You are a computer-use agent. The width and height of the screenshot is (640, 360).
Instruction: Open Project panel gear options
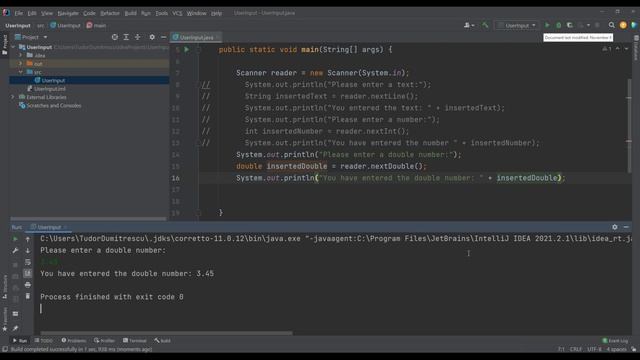point(152,37)
